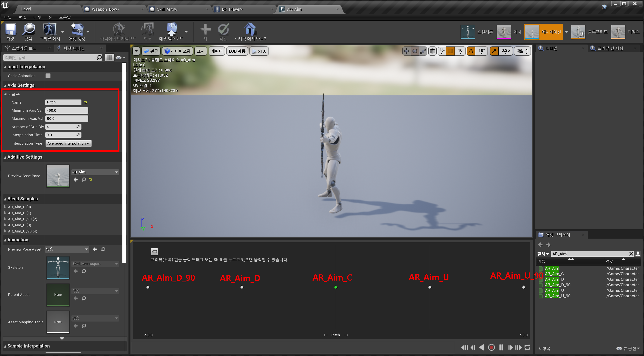
Task: Expand the AR_Aim_D_90 (2) blend sample
Action: pyautogui.click(x=5, y=219)
